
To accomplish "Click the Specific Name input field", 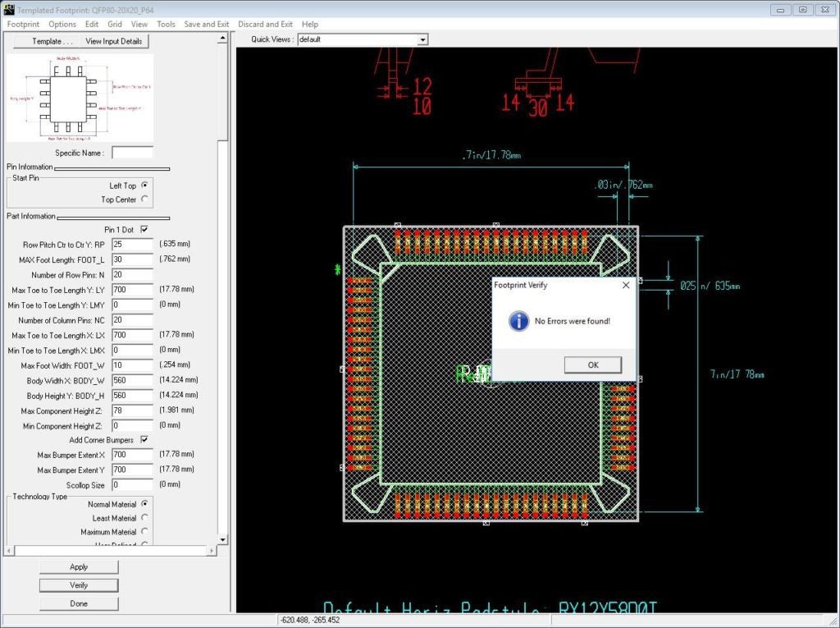I will (x=132, y=153).
